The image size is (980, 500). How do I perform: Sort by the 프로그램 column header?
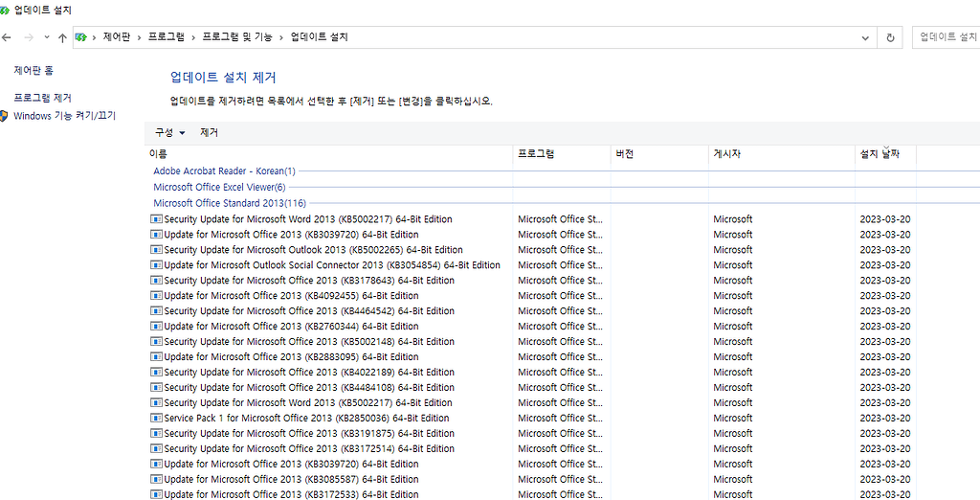(562, 154)
